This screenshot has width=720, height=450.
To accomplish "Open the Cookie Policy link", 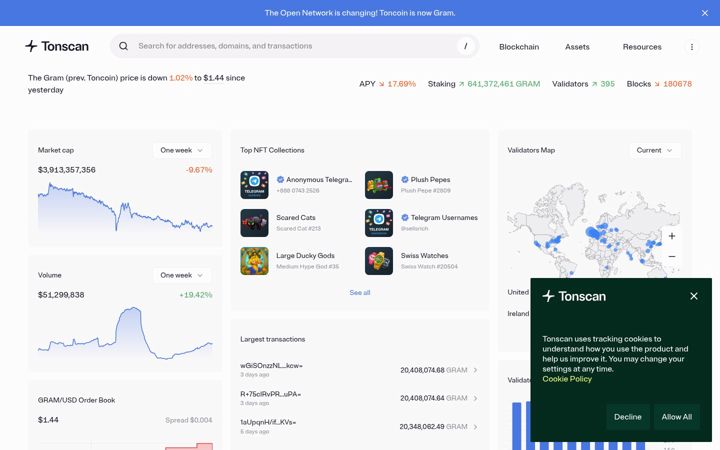I will pos(567,379).
